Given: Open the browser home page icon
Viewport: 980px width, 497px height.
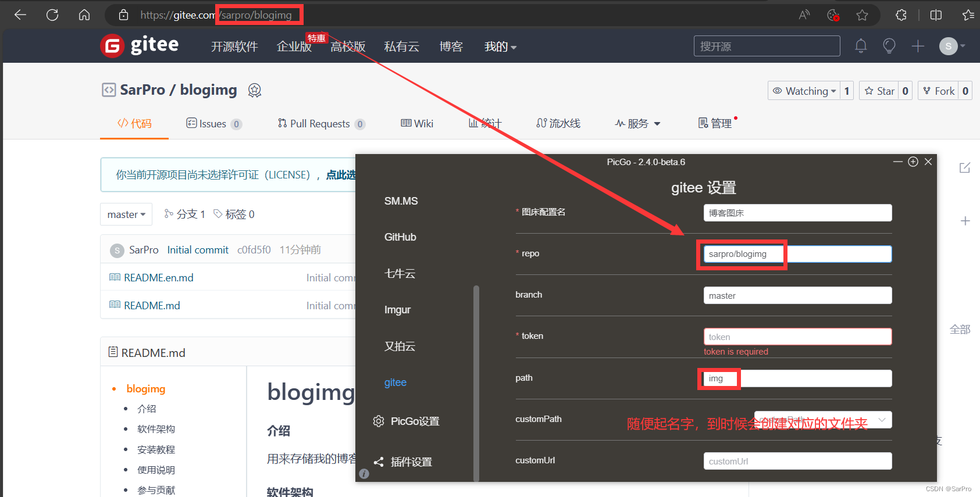Looking at the screenshot, I should tap(84, 15).
